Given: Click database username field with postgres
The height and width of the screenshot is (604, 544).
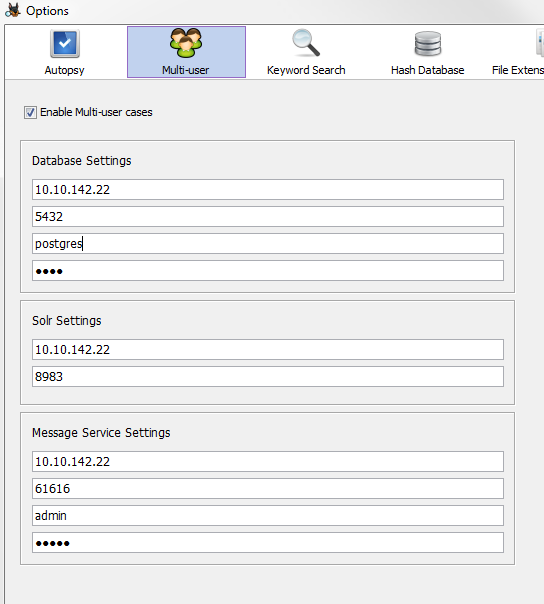Looking at the screenshot, I should coord(268,243).
